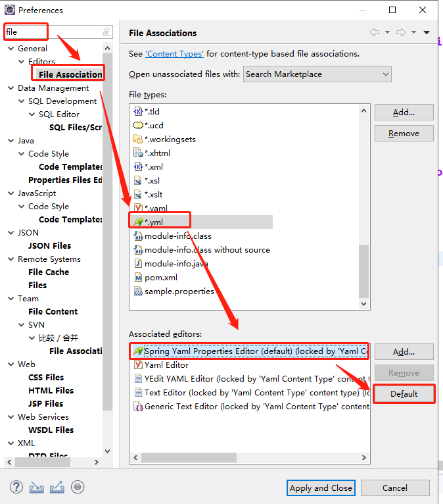
Task: Select HTML Files tree item
Action: [51, 391]
